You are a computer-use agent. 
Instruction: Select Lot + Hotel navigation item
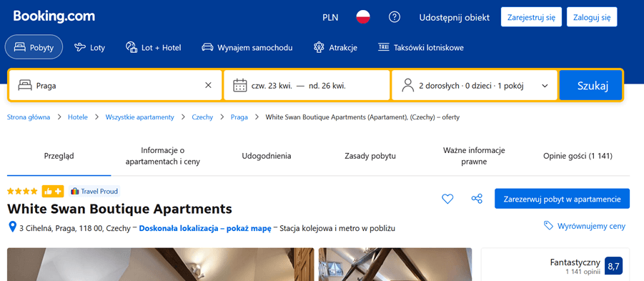pyautogui.click(x=153, y=47)
